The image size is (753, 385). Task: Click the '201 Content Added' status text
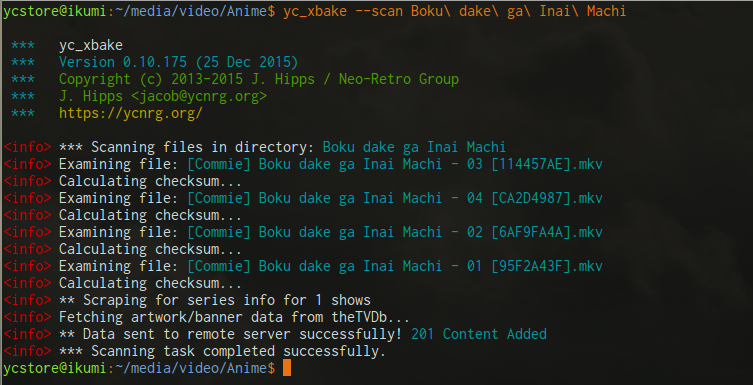[479, 334]
